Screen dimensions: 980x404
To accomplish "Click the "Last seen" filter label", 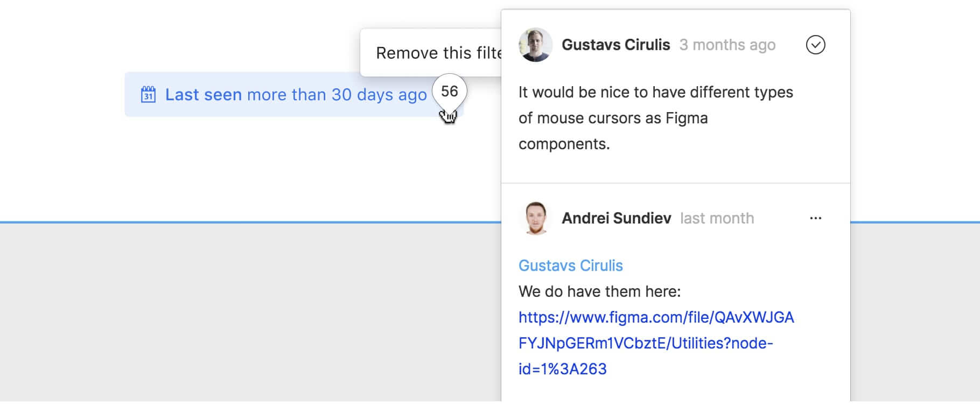I will (x=203, y=95).
